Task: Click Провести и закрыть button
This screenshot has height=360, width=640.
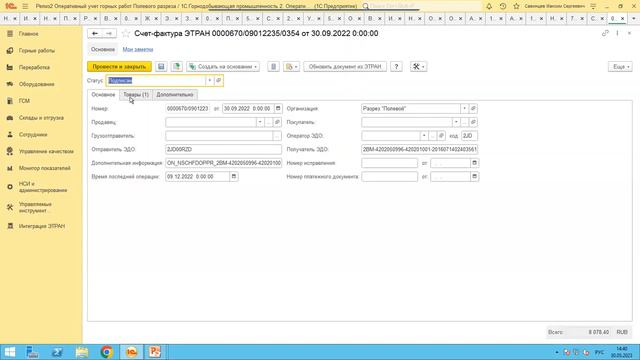Action: coord(119,67)
